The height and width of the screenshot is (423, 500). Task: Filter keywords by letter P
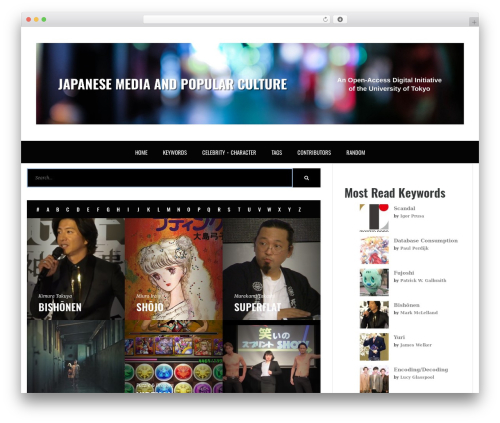pyautogui.click(x=199, y=210)
